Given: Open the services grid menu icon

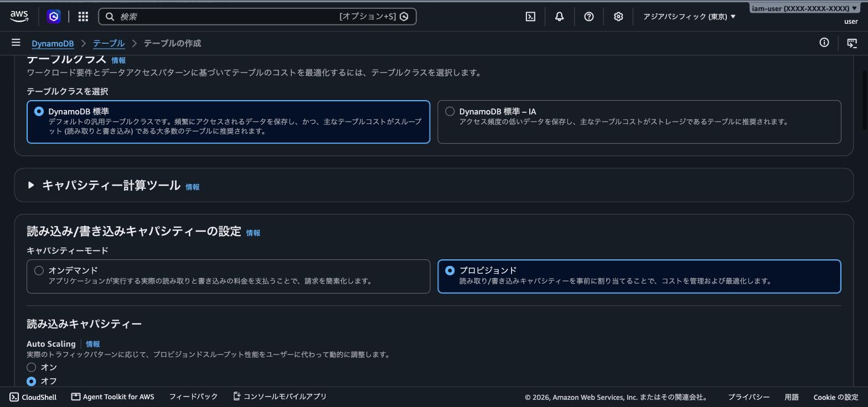Looking at the screenshot, I should coord(83,17).
